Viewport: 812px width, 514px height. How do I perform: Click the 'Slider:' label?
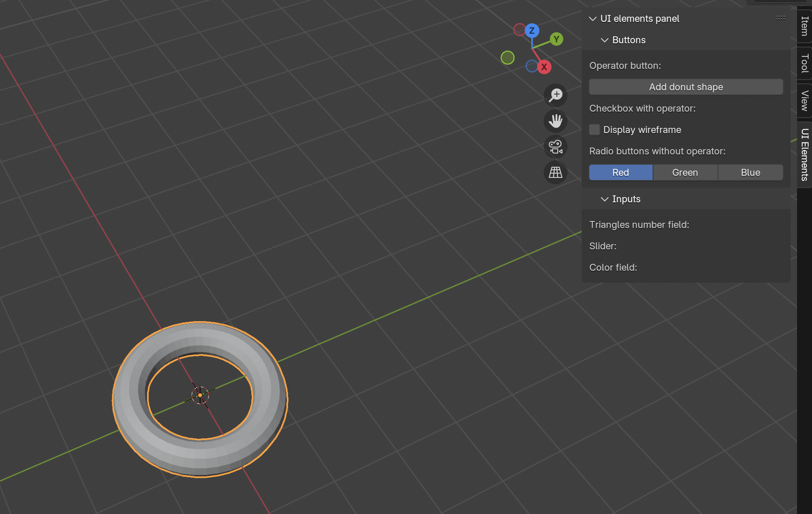[x=603, y=246]
